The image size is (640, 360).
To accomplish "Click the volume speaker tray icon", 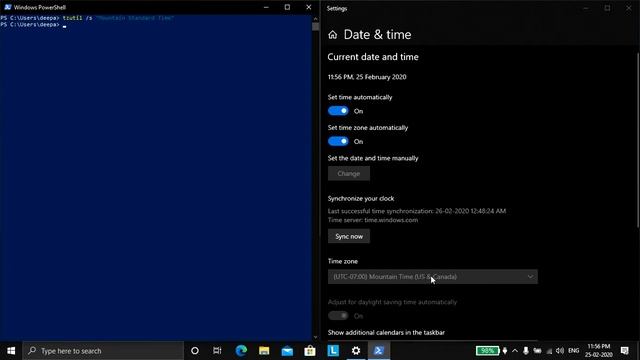I will [x=560, y=351].
